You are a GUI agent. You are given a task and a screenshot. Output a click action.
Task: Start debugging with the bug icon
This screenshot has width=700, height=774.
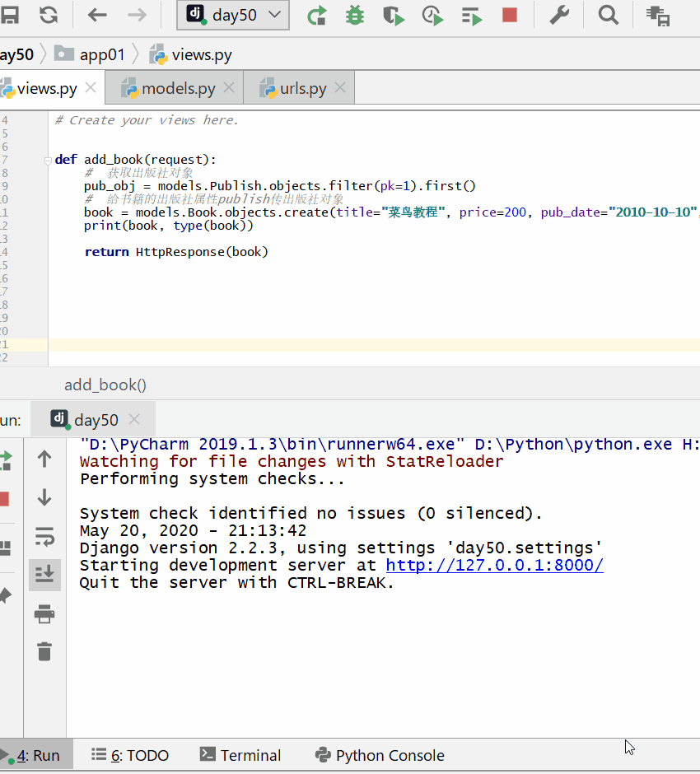(355, 15)
